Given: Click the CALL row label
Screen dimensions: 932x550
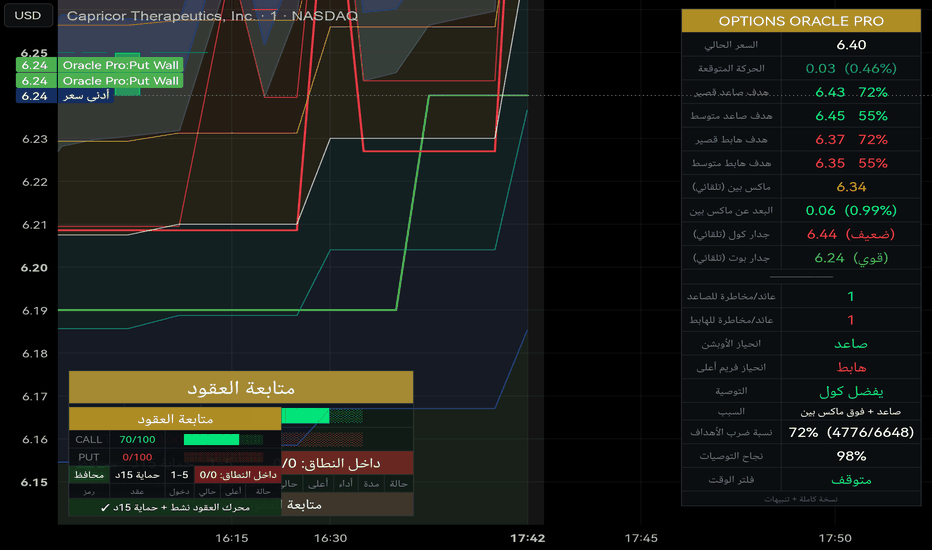Looking at the screenshot, I should (89, 439).
